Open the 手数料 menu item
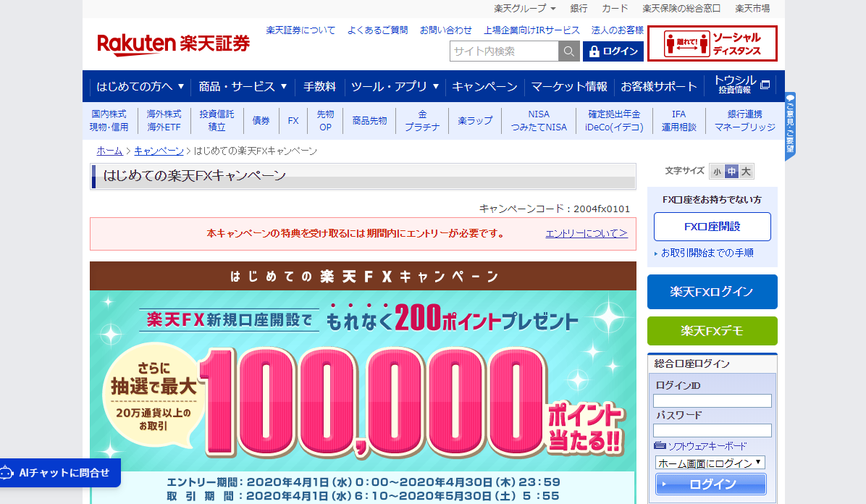Screen dimensions: 866x504 319,86
